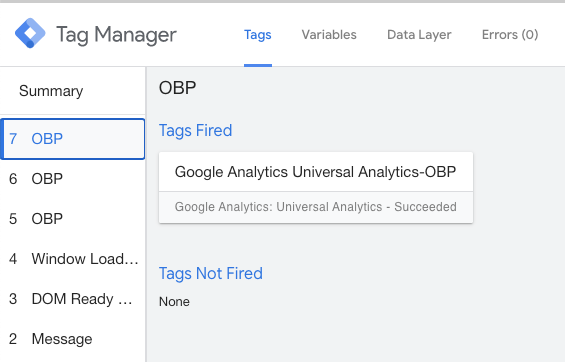Click the tag status line showing Succeeded
The image size is (565, 362).
[x=316, y=207]
